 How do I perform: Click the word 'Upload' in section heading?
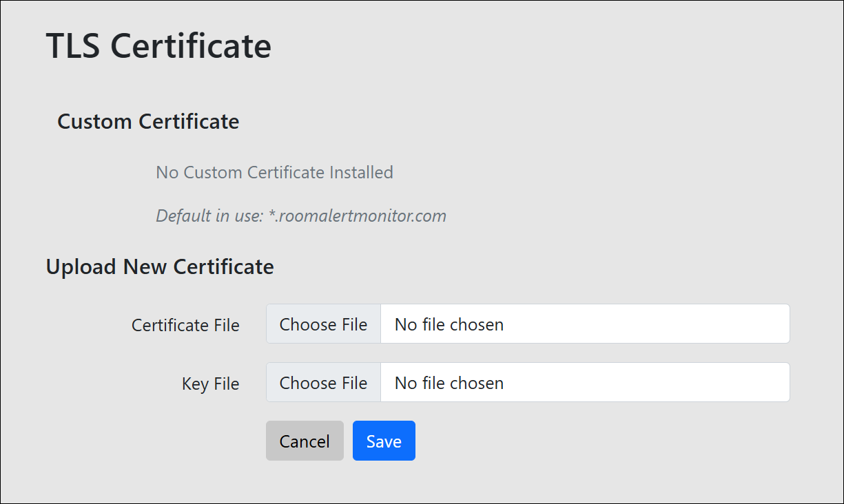[81, 266]
